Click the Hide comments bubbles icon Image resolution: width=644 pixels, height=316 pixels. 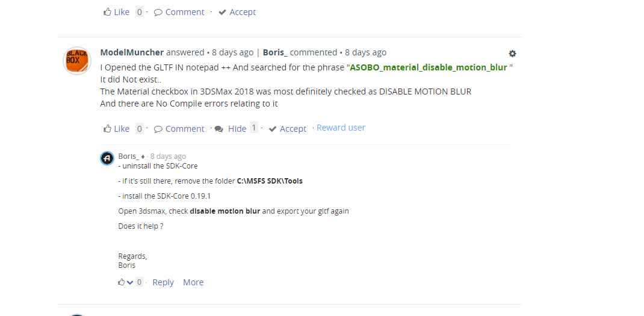click(219, 129)
